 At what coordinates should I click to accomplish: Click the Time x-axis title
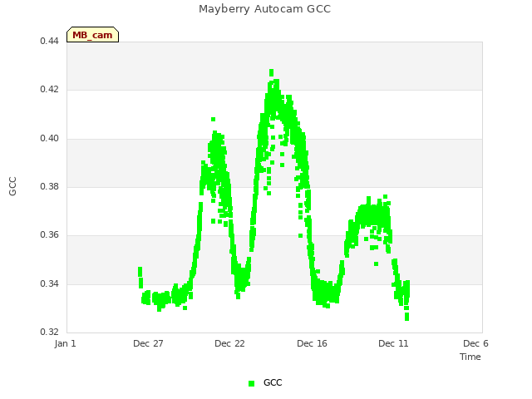[x=470, y=357]
